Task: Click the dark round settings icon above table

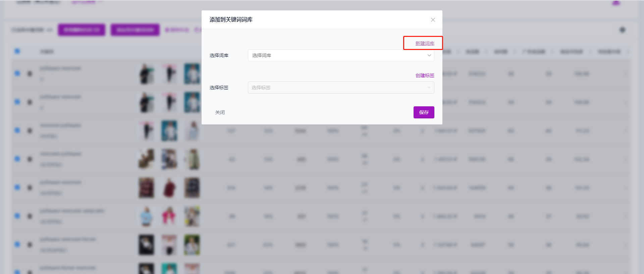Action: (623, 30)
